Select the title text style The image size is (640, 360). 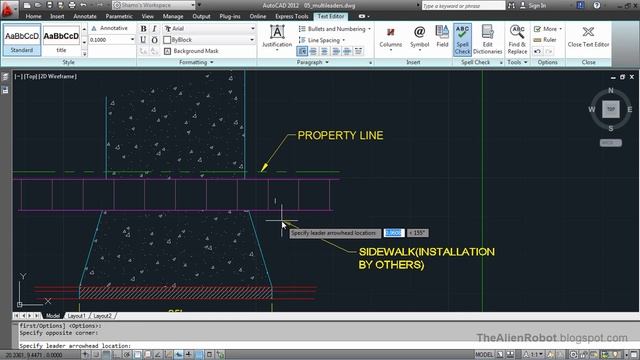pos(61,40)
